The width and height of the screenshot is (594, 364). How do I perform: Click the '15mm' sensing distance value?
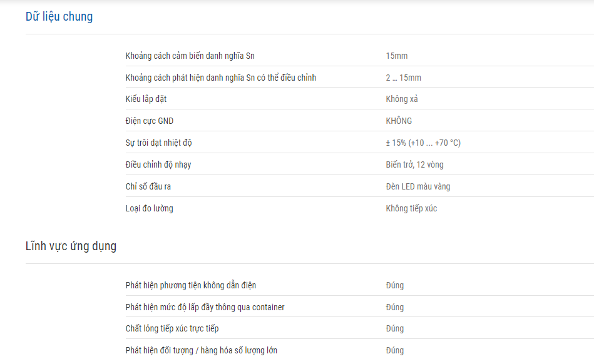click(x=397, y=56)
